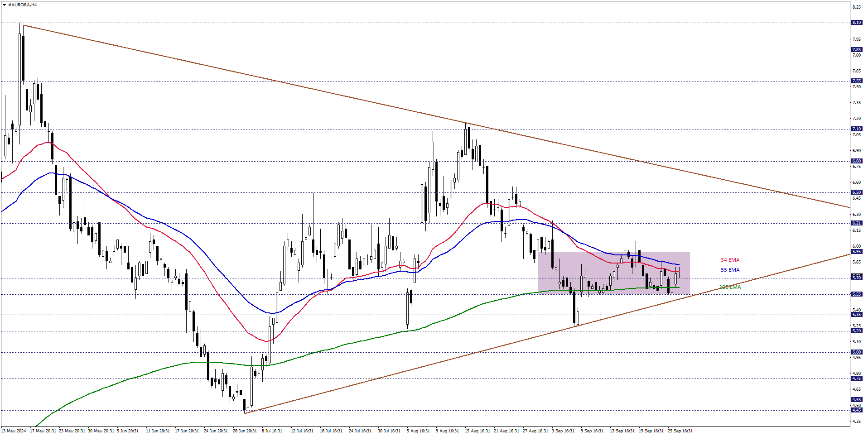The height and width of the screenshot is (436, 868).
Task: Click the highlighted 5.35 price level tag
Action: [x=856, y=315]
